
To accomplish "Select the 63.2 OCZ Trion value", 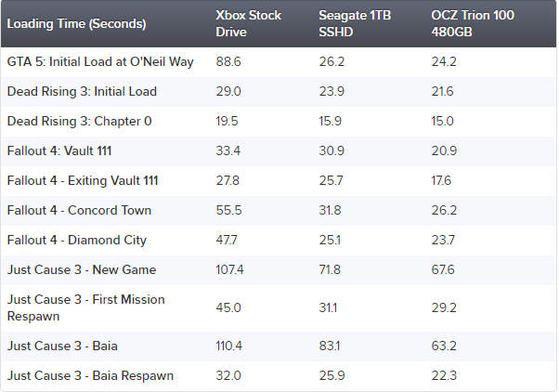I will 444,346.
